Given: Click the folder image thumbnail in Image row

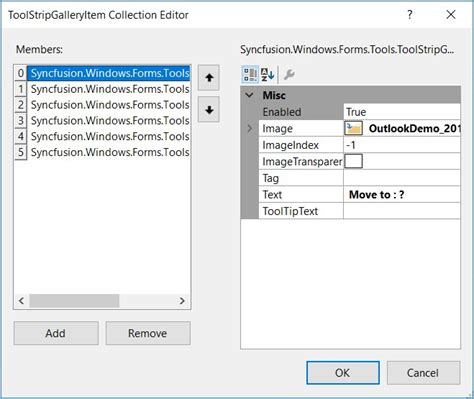Looking at the screenshot, I should pyautogui.click(x=354, y=128).
